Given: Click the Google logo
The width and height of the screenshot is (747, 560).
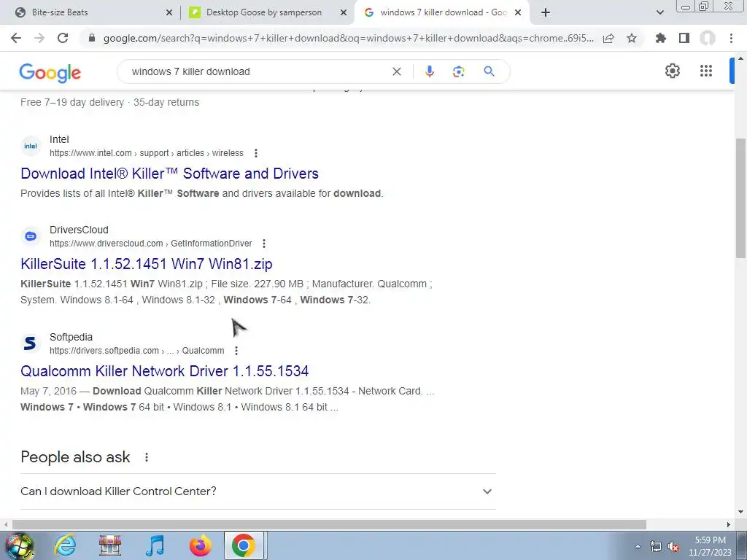Looking at the screenshot, I should tap(50, 72).
